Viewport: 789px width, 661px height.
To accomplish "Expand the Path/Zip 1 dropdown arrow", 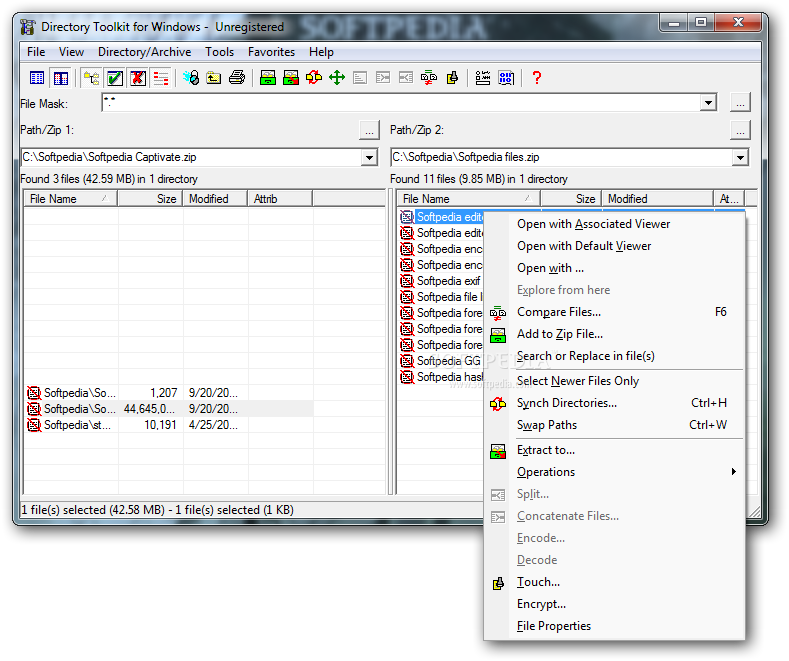I will point(369,157).
